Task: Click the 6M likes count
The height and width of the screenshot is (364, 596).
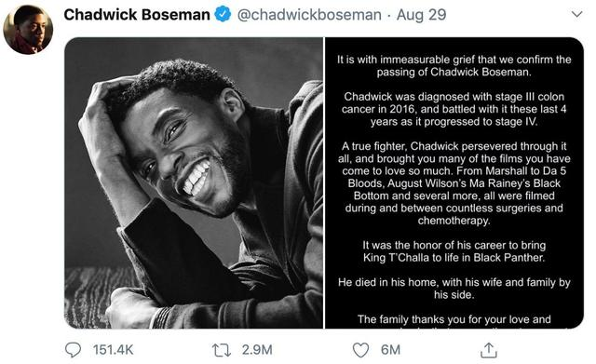Action: pos(391,350)
